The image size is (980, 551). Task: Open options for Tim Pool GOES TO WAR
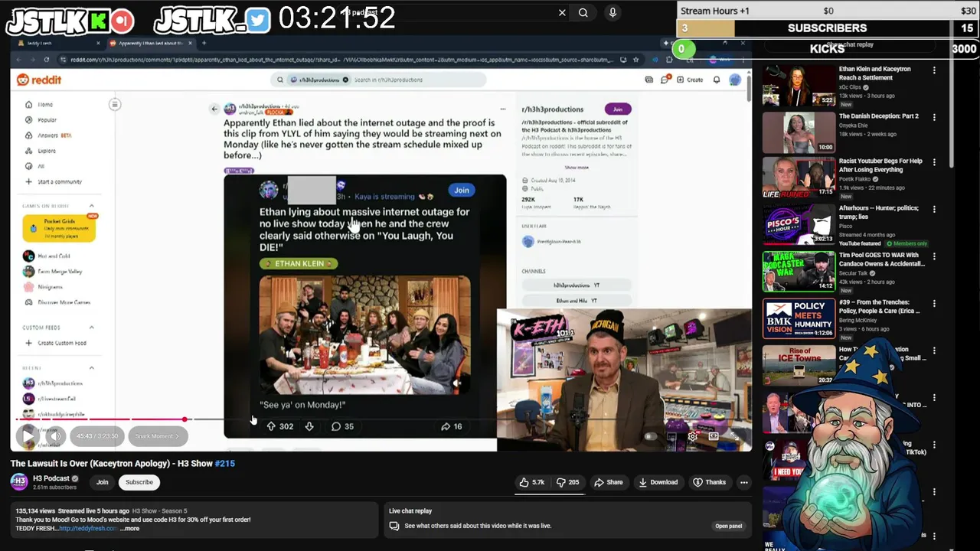[x=934, y=256]
